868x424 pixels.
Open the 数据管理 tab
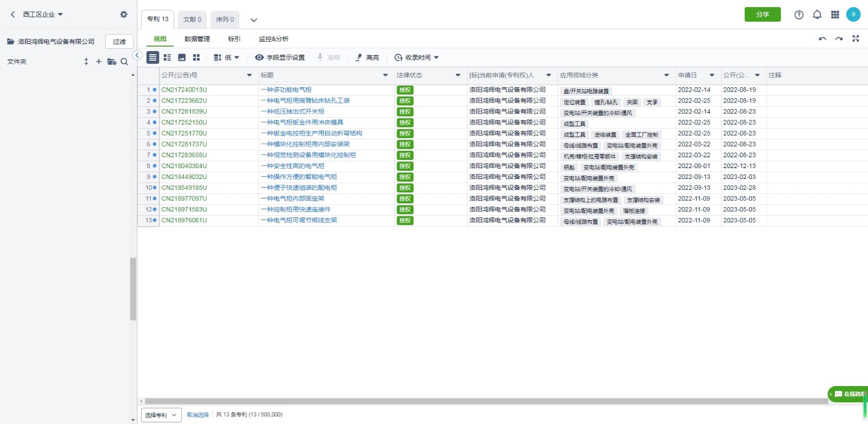pos(197,39)
